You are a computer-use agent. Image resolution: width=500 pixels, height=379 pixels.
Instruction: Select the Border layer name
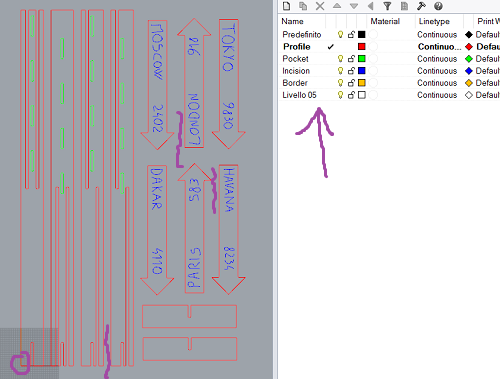click(x=295, y=83)
